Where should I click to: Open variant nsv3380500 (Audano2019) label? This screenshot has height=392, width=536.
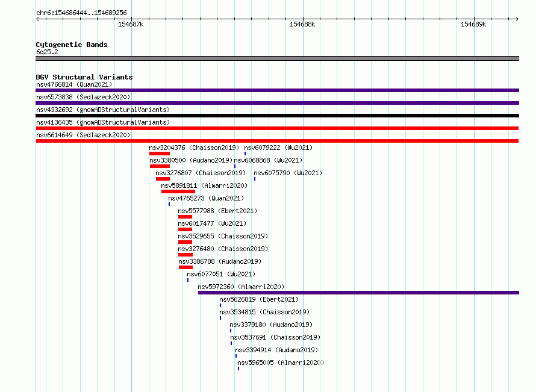click(x=191, y=160)
